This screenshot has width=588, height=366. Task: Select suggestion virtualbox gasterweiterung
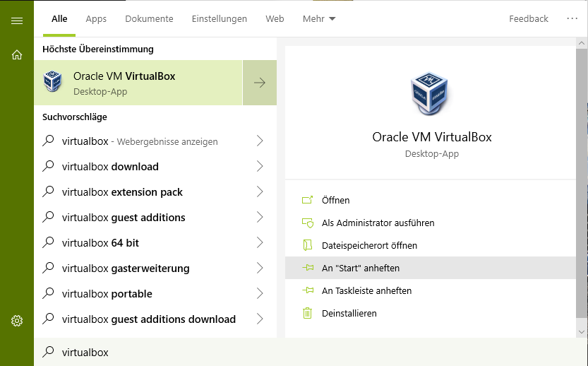[x=155, y=268]
